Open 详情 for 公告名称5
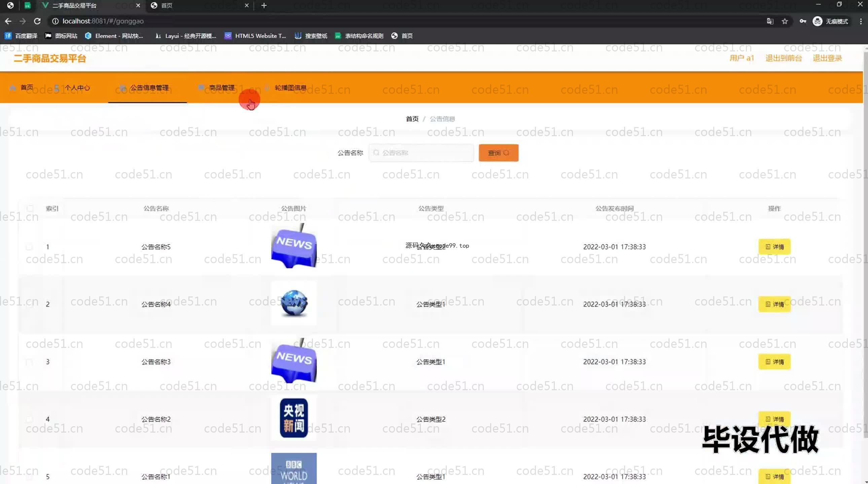Image resolution: width=868 pixels, height=484 pixels. pyautogui.click(x=774, y=247)
